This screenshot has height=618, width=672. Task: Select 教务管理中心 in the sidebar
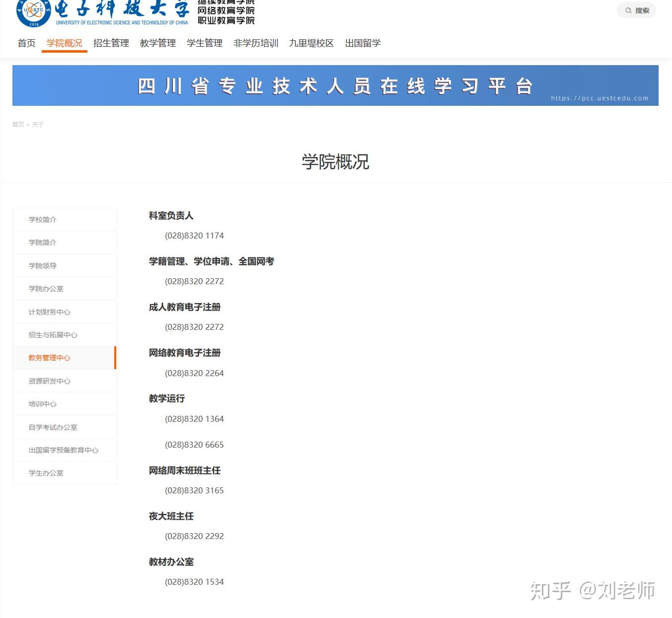65,358
